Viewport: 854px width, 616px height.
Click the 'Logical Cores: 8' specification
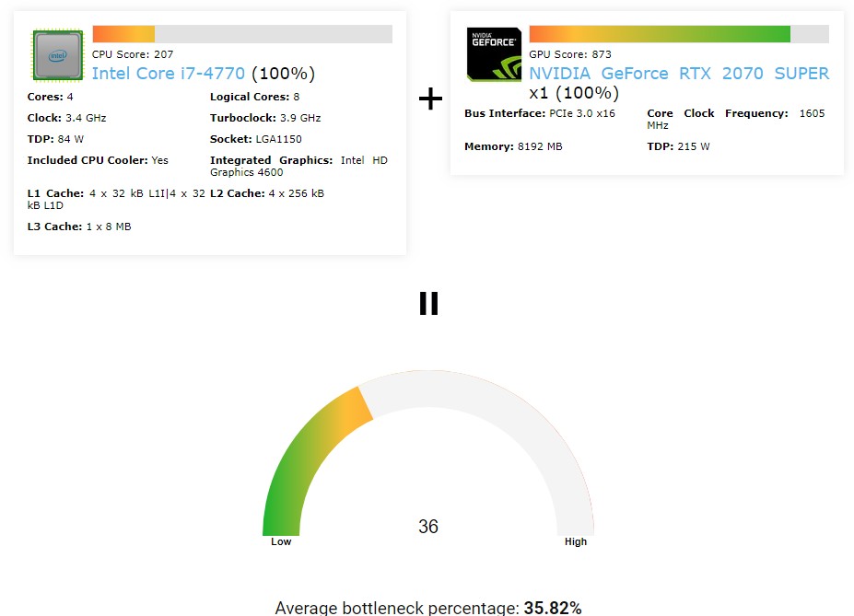point(255,97)
